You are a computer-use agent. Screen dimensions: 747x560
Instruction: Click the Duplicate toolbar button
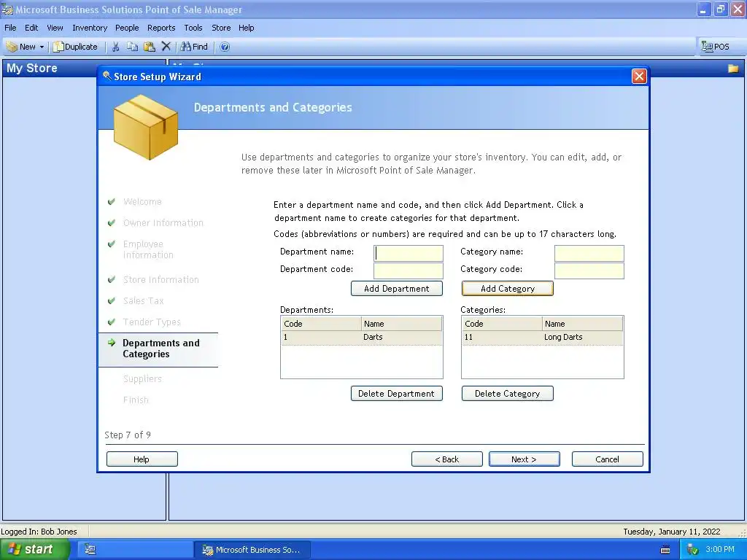(x=75, y=47)
